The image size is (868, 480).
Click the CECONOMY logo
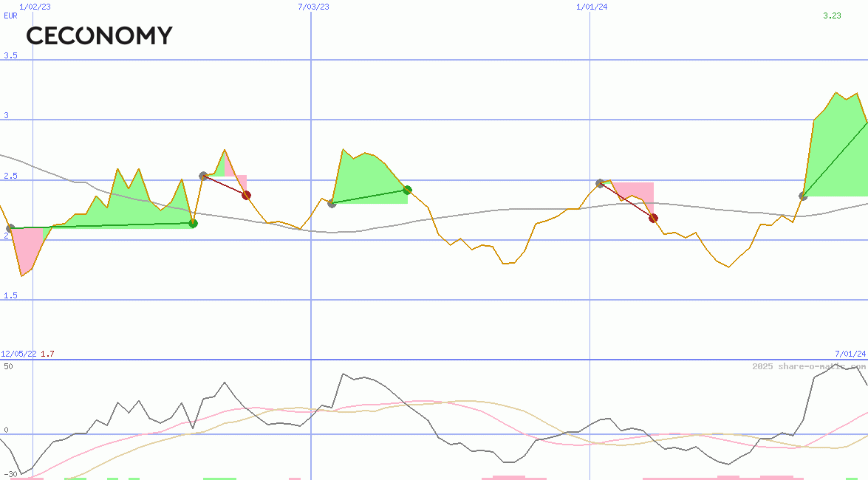(x=99, y=35)
